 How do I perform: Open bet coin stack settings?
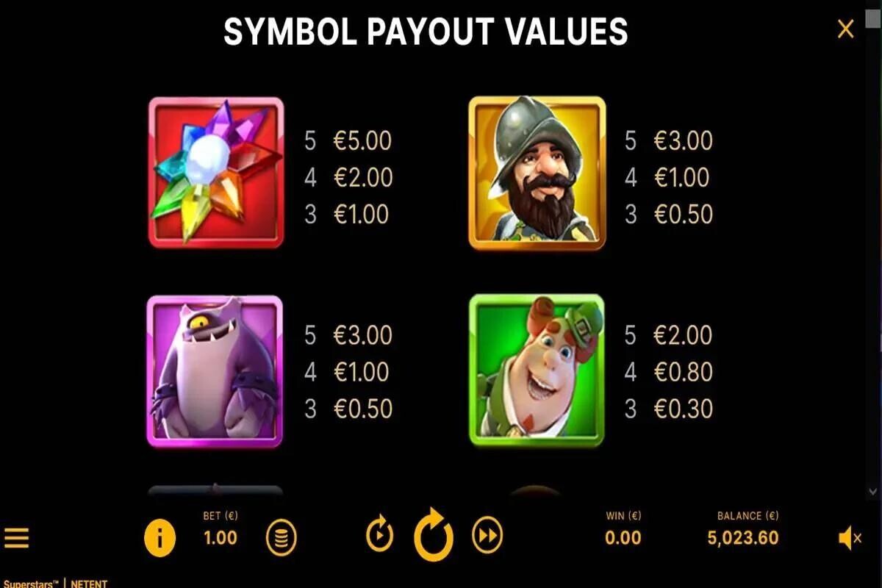pos(281,538)
